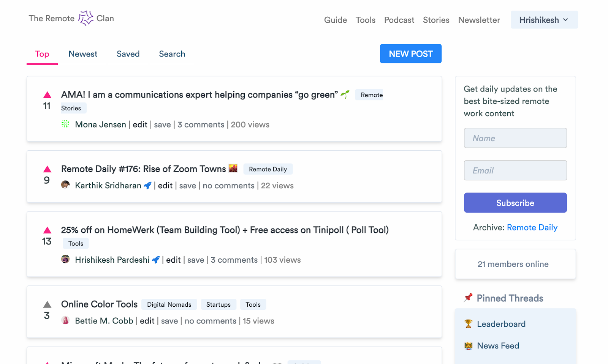Viewport: 608px width, 364px height.
Task: Open the Hrishikesh user dropdown menu
Action: (x=544, y=20)
